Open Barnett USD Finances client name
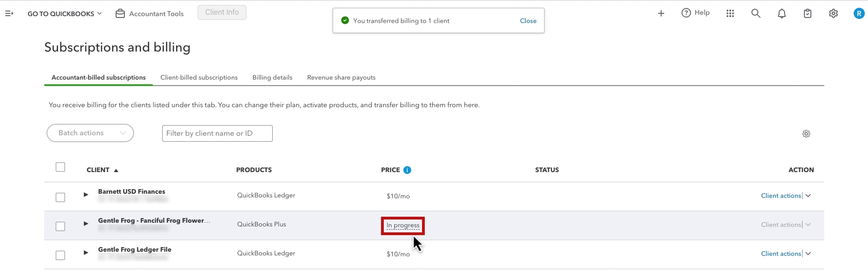 coord(132,191)
